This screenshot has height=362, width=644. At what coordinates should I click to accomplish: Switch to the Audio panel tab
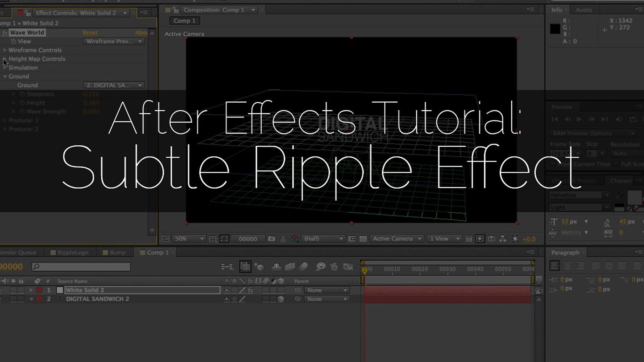pyautogui.click(x=583, y=10)
